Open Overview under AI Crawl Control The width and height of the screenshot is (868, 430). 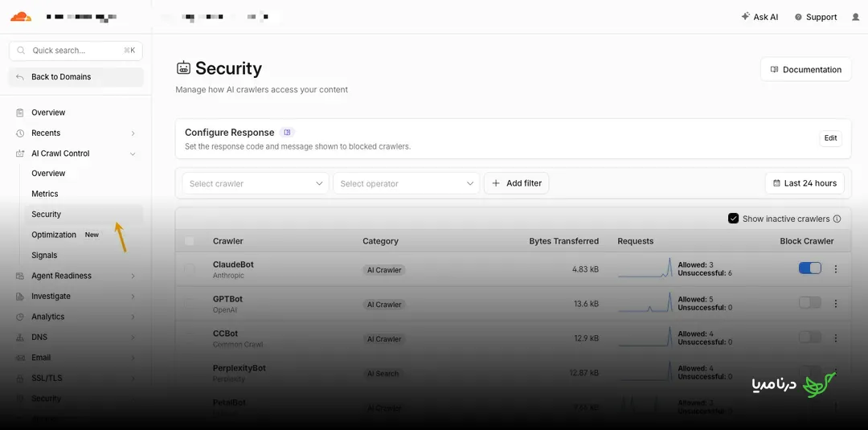[48, 174]
